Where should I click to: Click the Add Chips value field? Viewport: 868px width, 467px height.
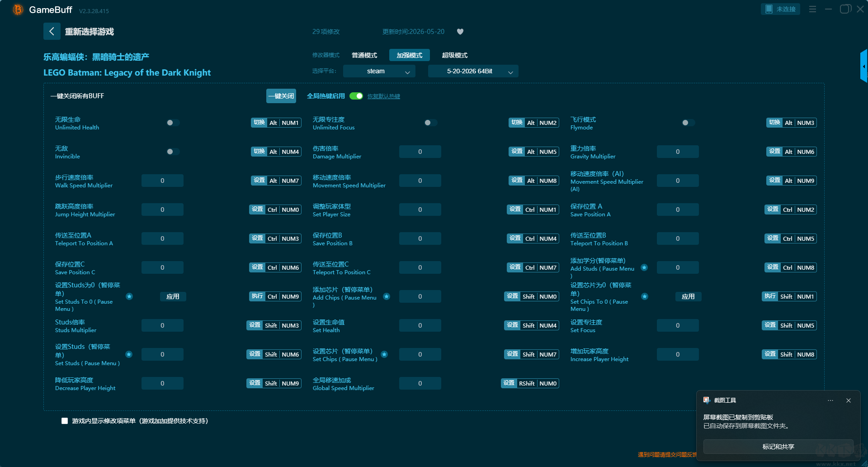pos(420,296)
